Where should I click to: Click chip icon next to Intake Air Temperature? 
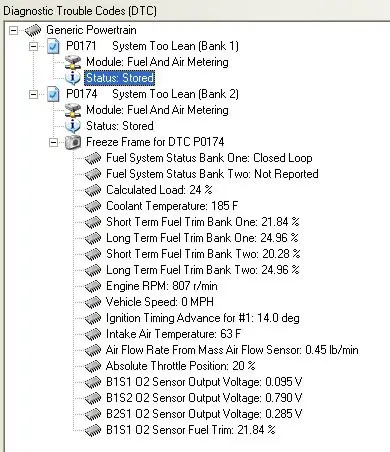93,334
